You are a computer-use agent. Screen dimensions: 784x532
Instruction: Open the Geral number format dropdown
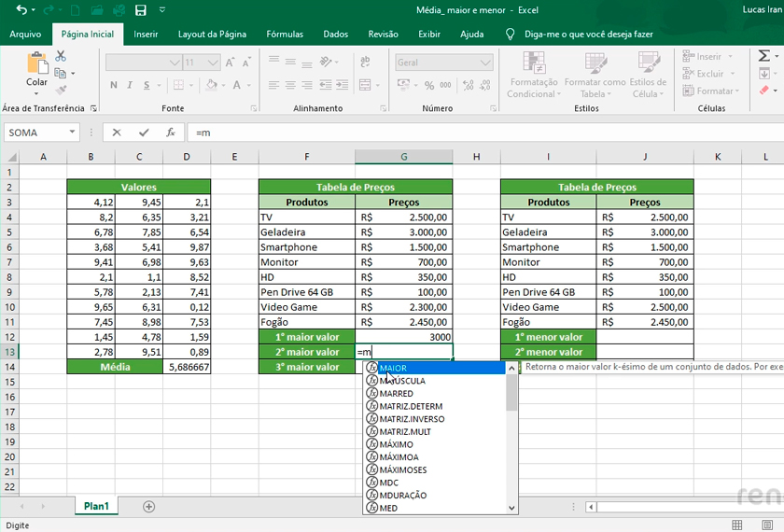485,63
